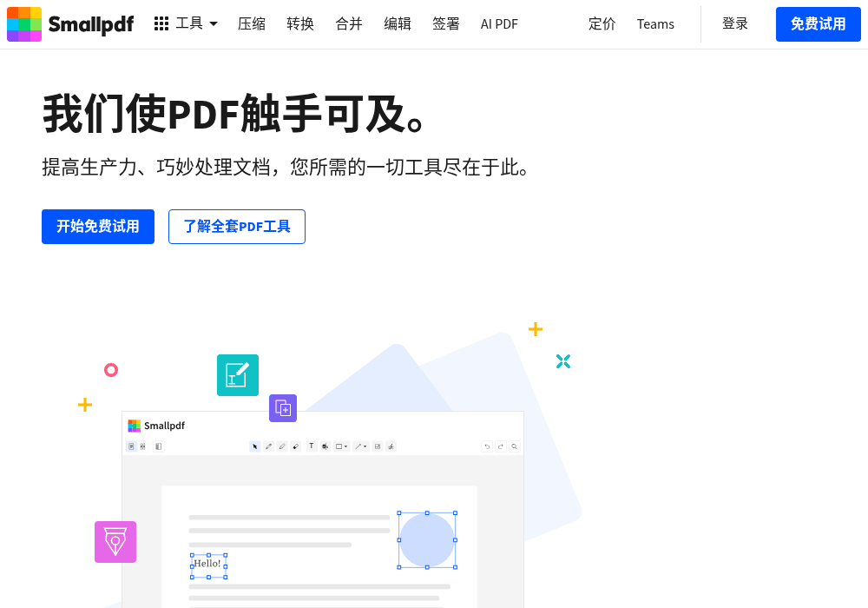
Task: Open the 工具 tools grid menu
Action: point(186,23)
